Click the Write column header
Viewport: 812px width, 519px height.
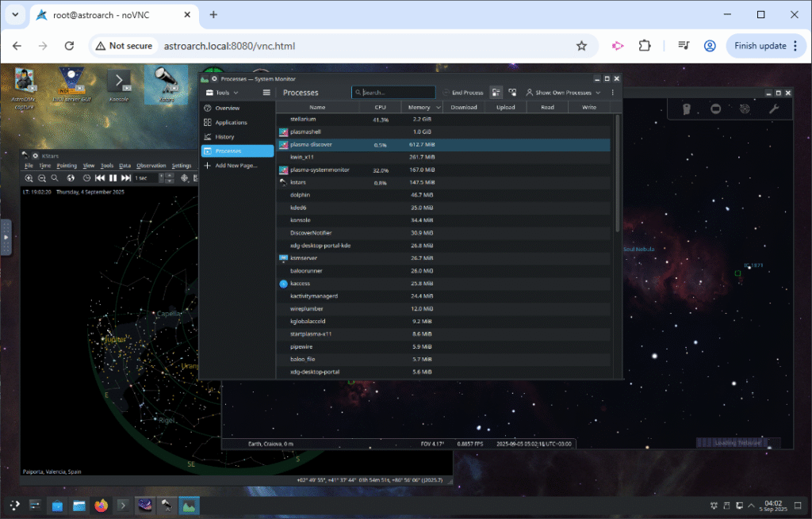[x=589, y=108]
